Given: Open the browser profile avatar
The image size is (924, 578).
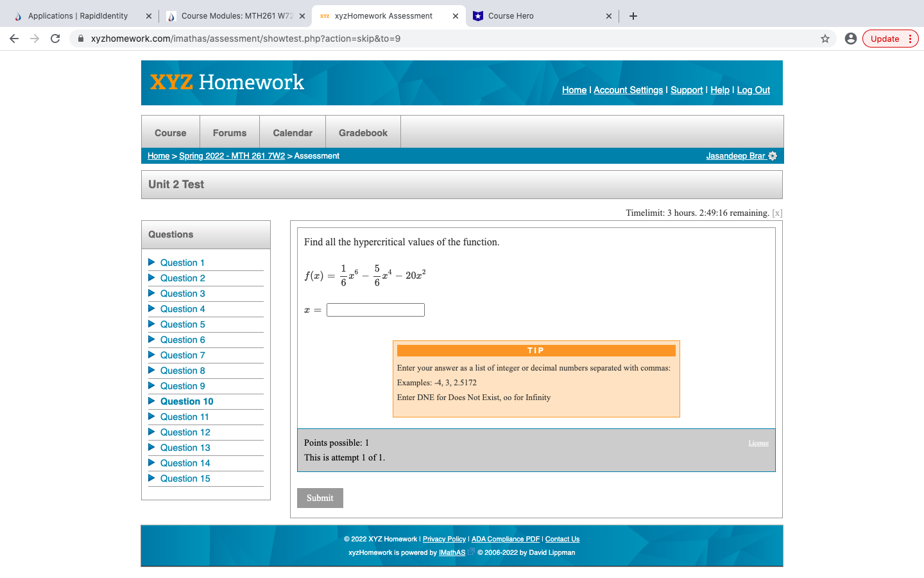Looking at the screenshot, I should coord(851,39).
